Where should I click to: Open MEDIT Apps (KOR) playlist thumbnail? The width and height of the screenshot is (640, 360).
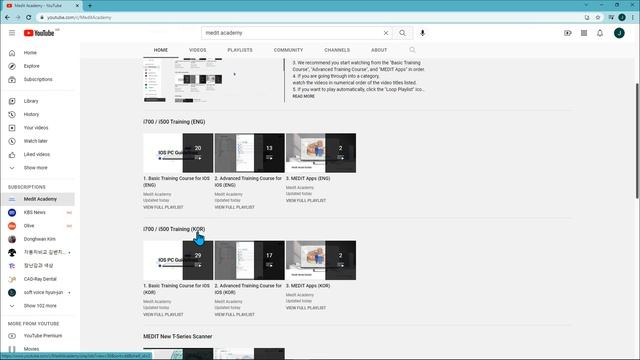321,260
